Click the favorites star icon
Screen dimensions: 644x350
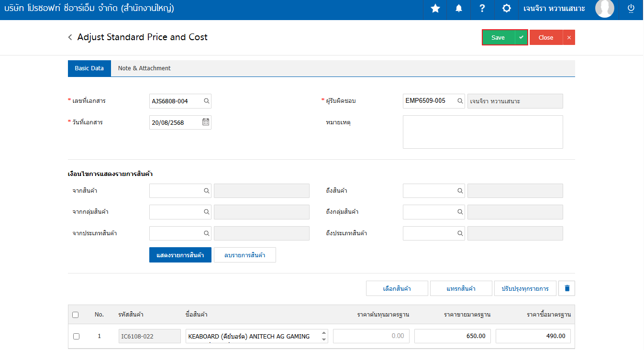pos(435,9)
